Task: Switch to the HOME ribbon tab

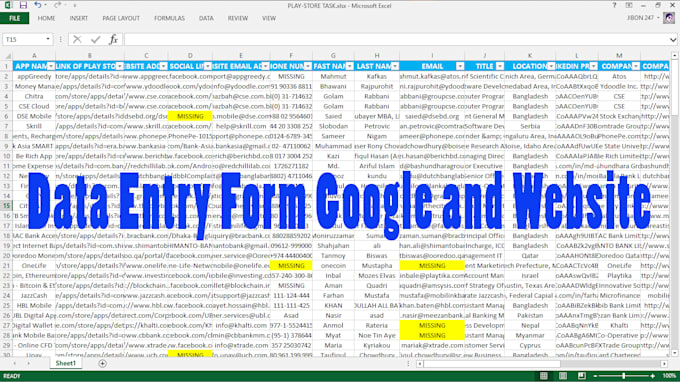Action: tap(46, 18)
